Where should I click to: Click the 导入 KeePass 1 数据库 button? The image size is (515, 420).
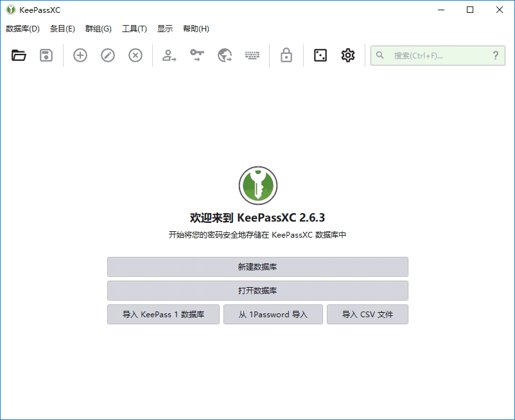pyautogui.click(x=163, y=314)
